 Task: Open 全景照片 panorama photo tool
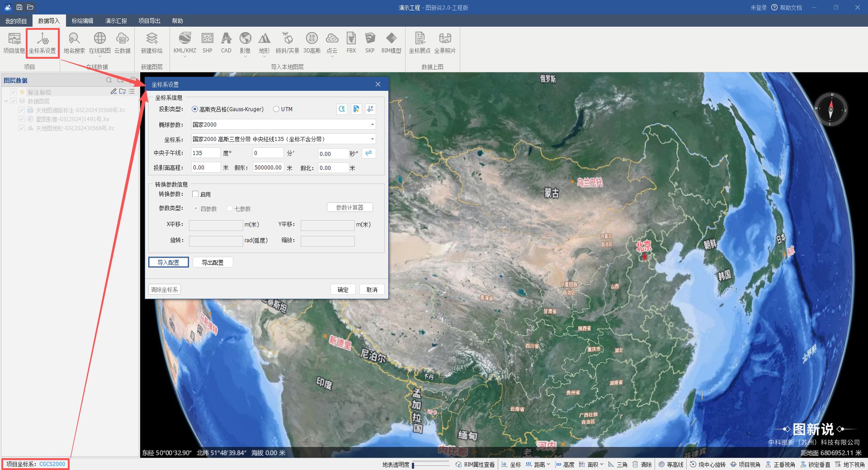[x=445, y=43]
